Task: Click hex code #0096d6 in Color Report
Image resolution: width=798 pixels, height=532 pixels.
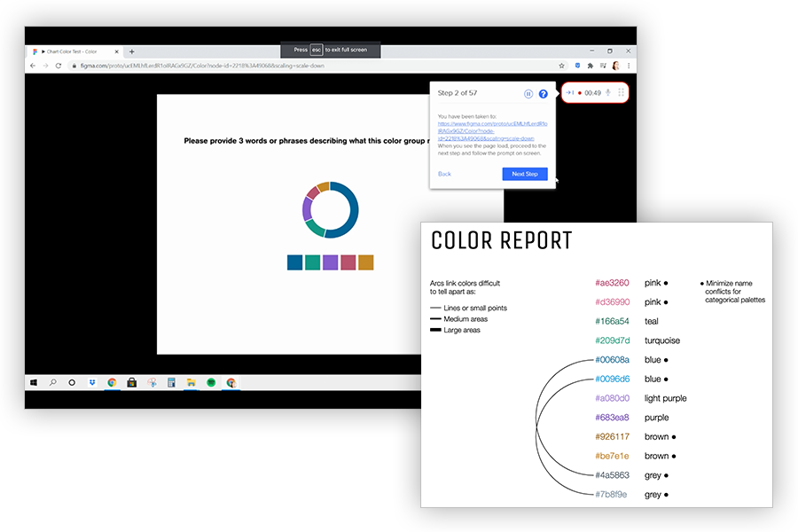Action: [612, 379]
